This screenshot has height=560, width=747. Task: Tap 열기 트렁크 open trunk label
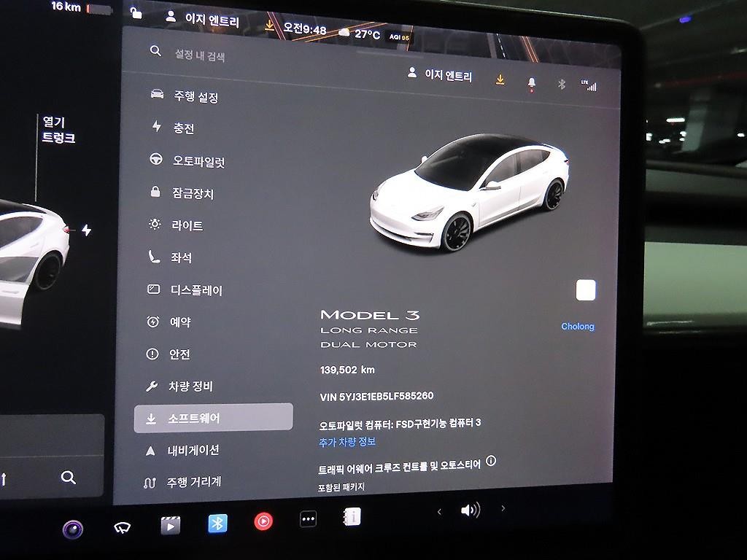(58, 130)
